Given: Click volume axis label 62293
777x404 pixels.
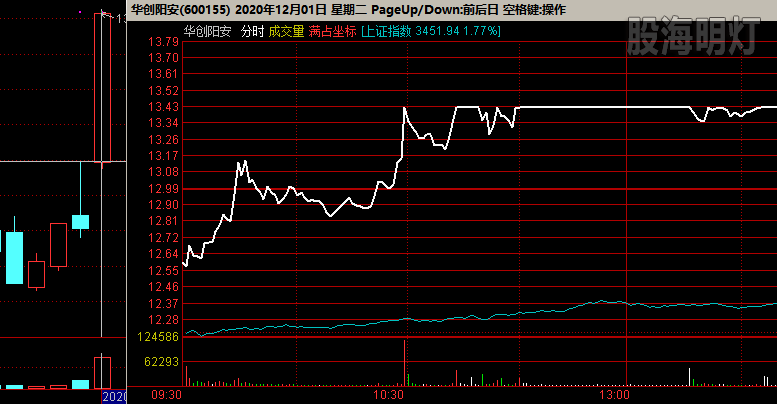Looking at the screenshot, I should [x=161, y=362].
